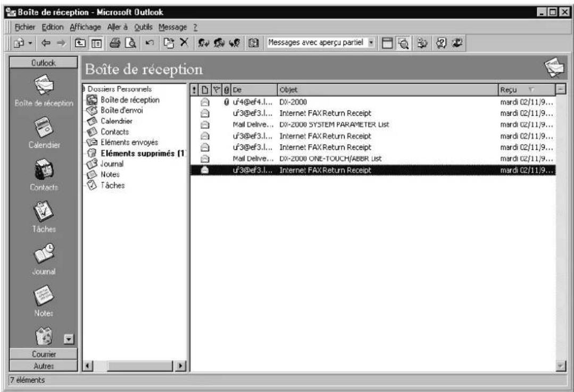This screenshot has height=392, width=574.
Task: Toggle the Folder List view button
Action: pyautogui.click(x=96, y=43)
